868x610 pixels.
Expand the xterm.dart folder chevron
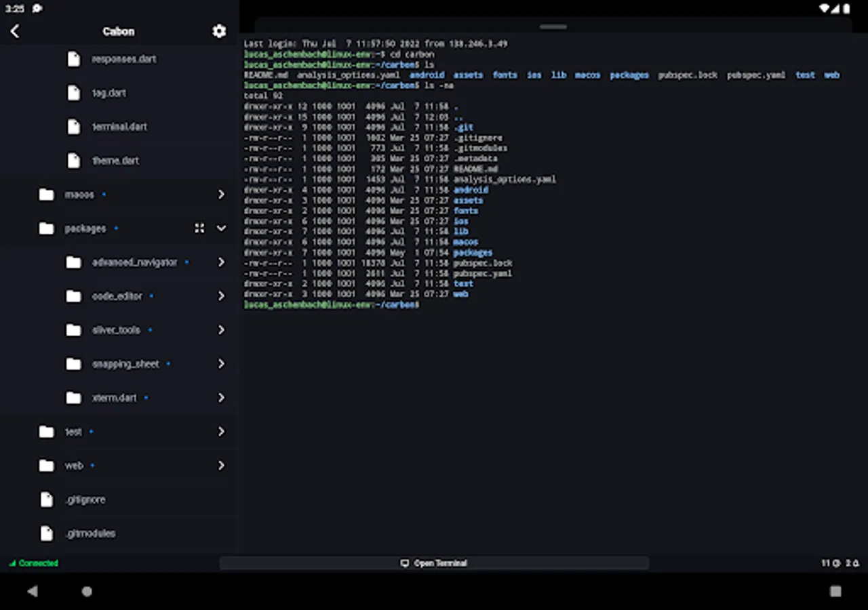tap(221, 398)
